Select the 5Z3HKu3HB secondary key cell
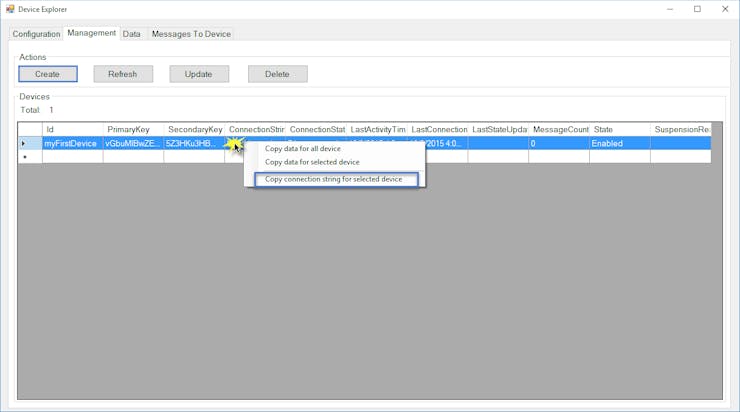 tap(194, 143)
